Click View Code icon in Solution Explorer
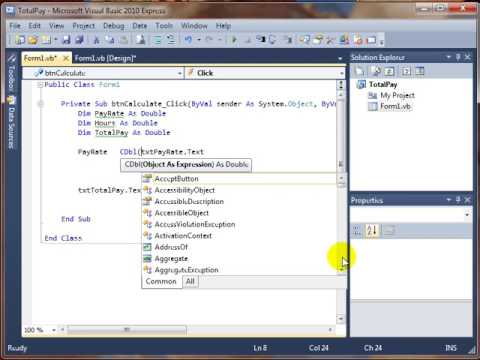The image size is (480, 360). point(406,71)
